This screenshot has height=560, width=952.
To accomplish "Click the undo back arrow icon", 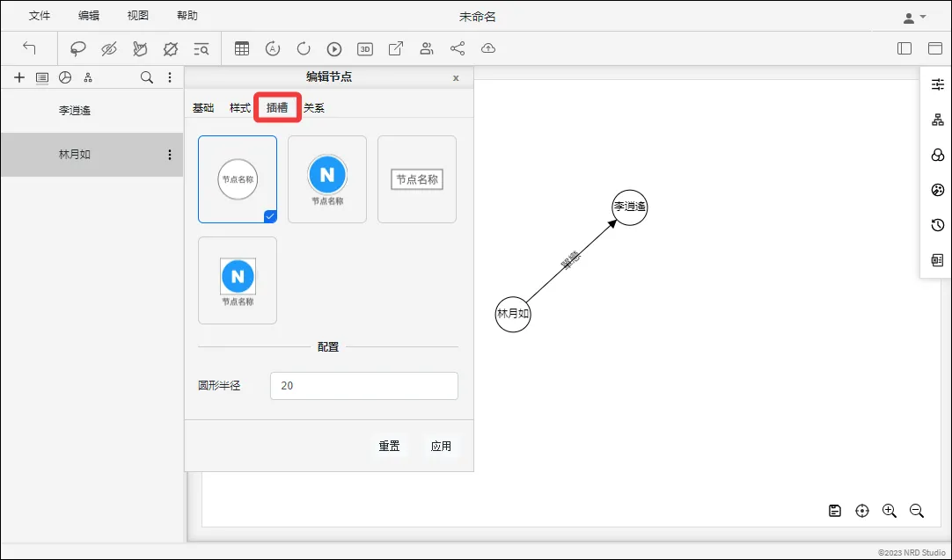I will tap(29, 48).
